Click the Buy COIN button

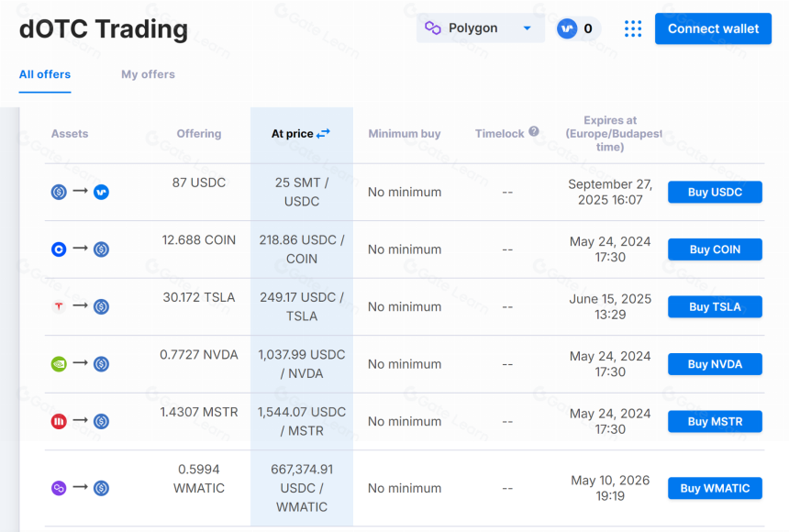pyautogui.click(x=715, y=249)
